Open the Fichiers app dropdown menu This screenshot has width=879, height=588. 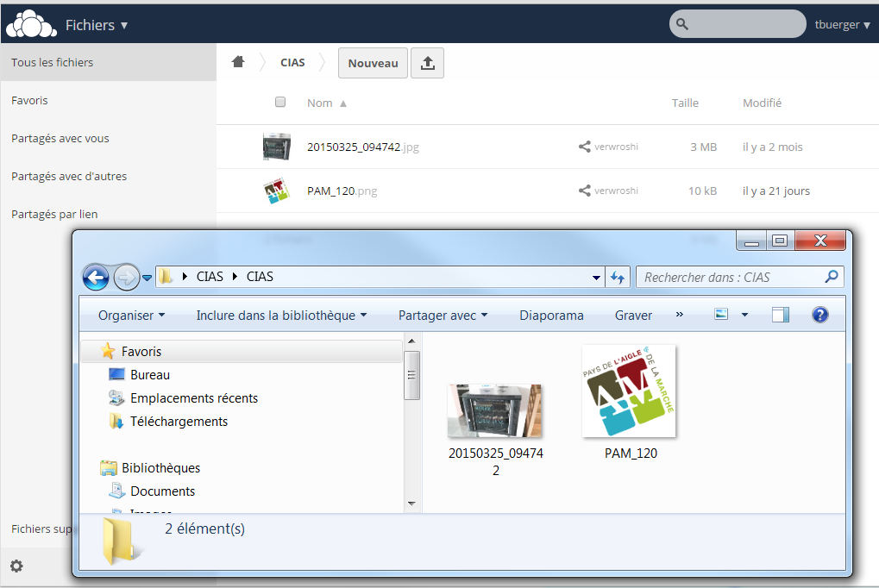point(96,25)
